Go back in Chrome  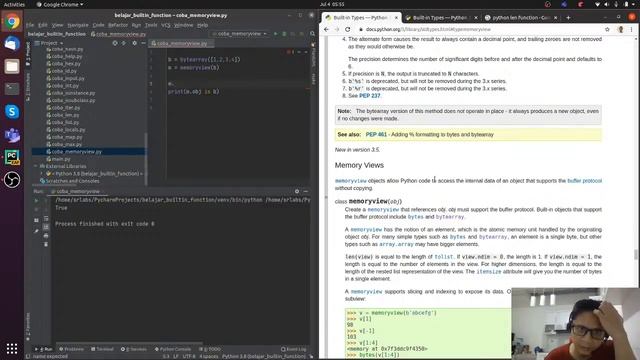[326, 29]
